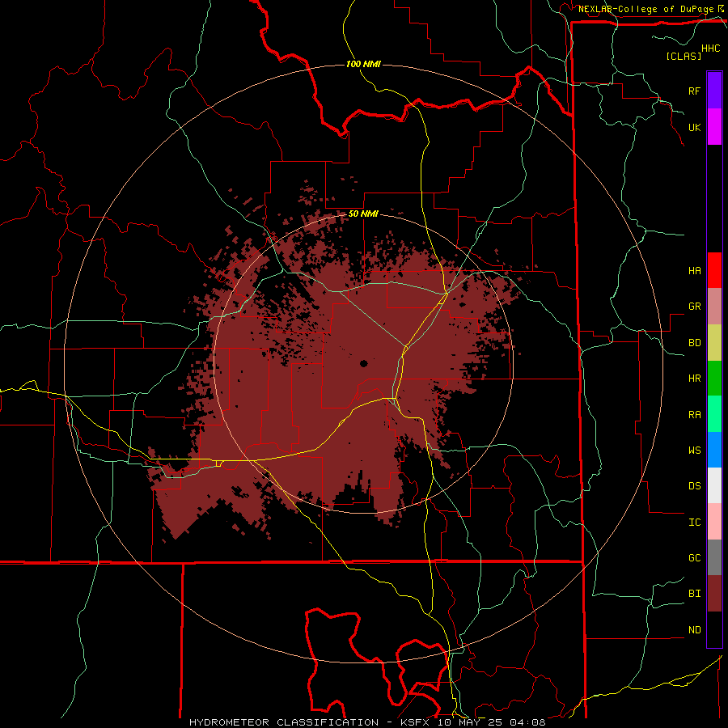
Task: Click the 50 NMI range ring label
Action: click(363, 214)
